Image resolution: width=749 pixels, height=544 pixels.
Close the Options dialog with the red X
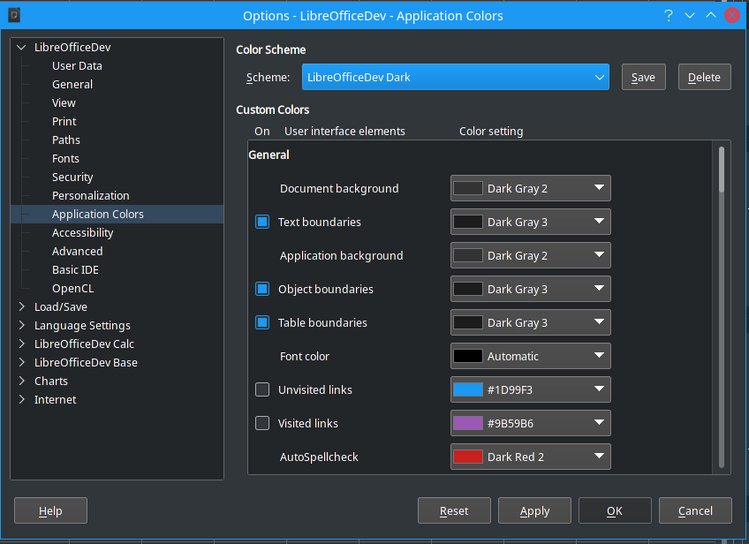tap(732, 15)
